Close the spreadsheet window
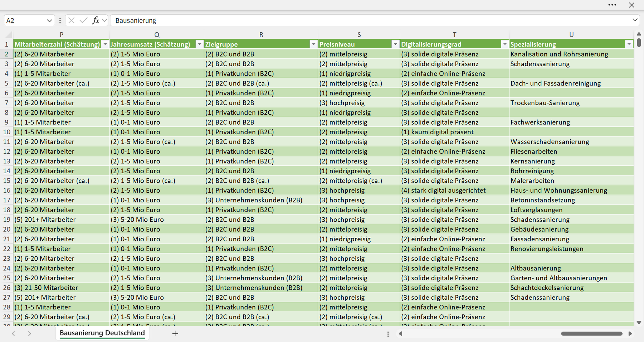This screenshot has height=342, width=644. tap(631, 5)
